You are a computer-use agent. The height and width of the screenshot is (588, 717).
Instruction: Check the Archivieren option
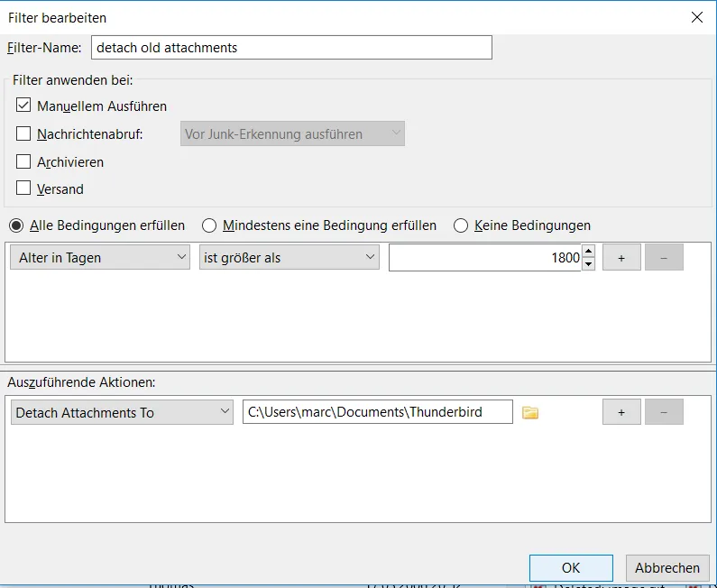[23, 161]
